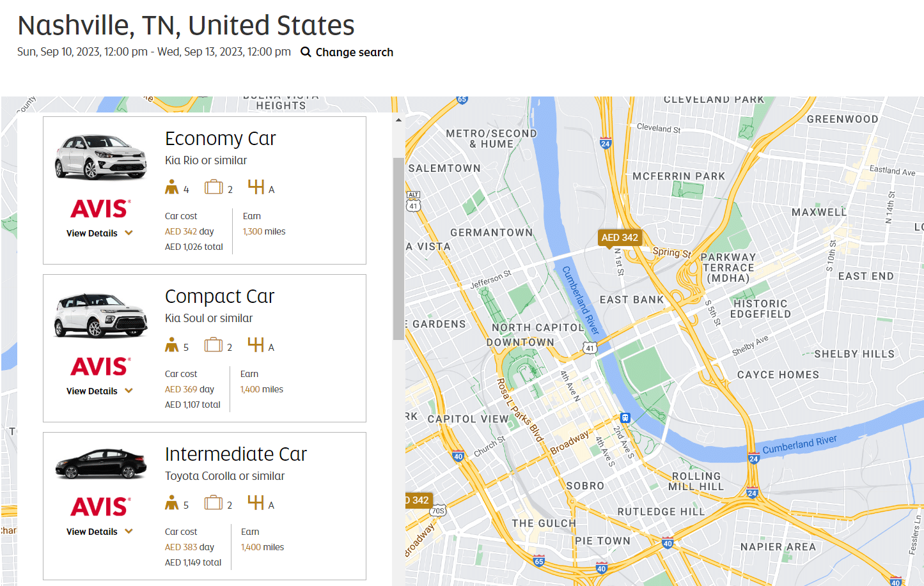
Task: Click the Intermediate Car luggage icon
Action: point(214,503)
